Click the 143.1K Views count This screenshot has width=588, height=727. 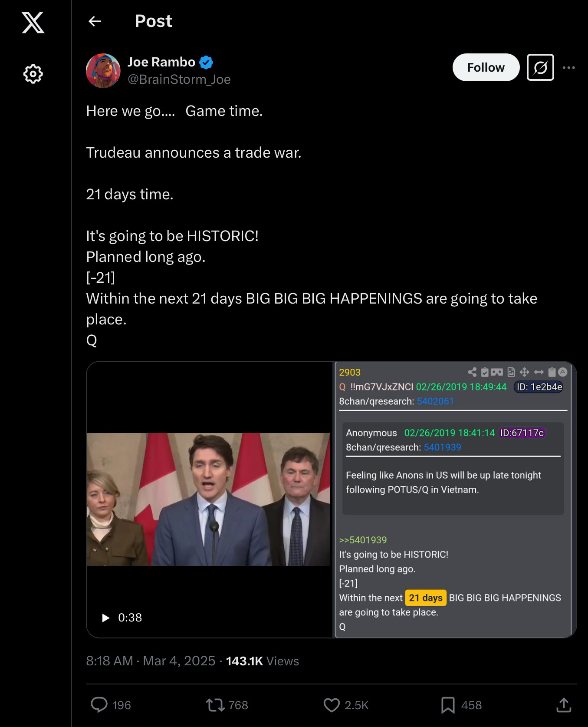coord(263,661)
